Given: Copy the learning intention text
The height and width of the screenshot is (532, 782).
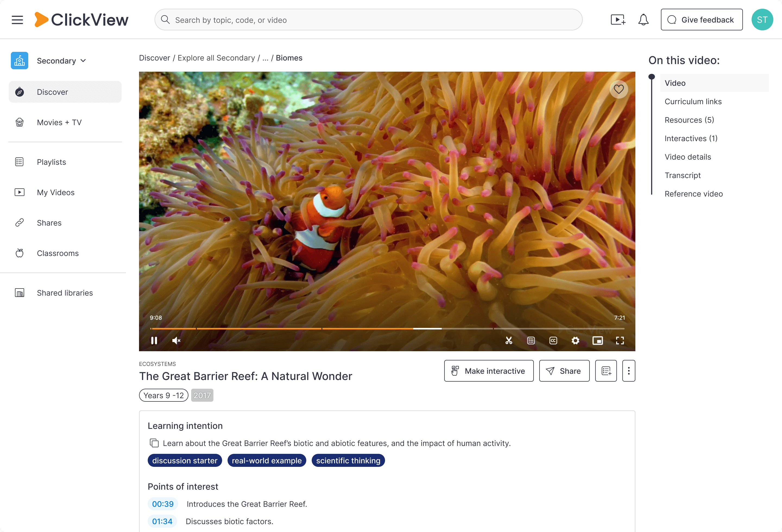Looking at the screenshot, I should point(154,443).
